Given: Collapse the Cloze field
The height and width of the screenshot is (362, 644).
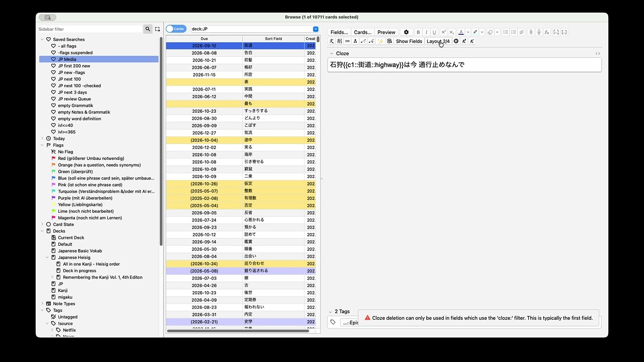Looking at the screenshot, I should tap(332, 53).
